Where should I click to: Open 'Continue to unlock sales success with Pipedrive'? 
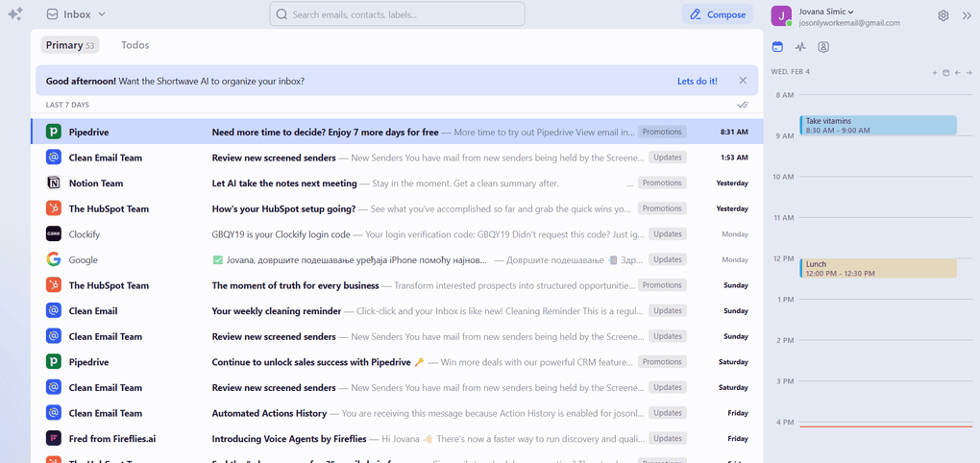click(x=397, y=362)
